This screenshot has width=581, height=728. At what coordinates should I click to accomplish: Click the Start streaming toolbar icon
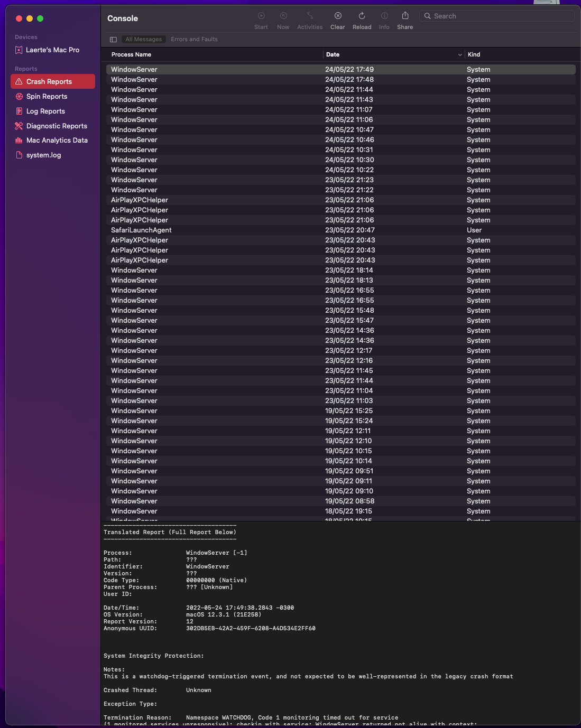pyautogui.click(x=261, y=16)
